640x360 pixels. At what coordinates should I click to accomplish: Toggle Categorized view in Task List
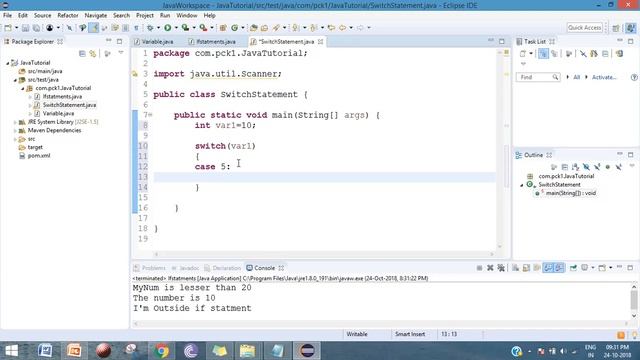[x=543, y=53]
